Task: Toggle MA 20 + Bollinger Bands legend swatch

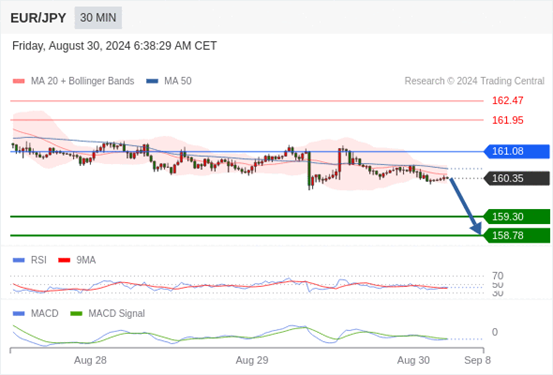Action: pos(19,81)
